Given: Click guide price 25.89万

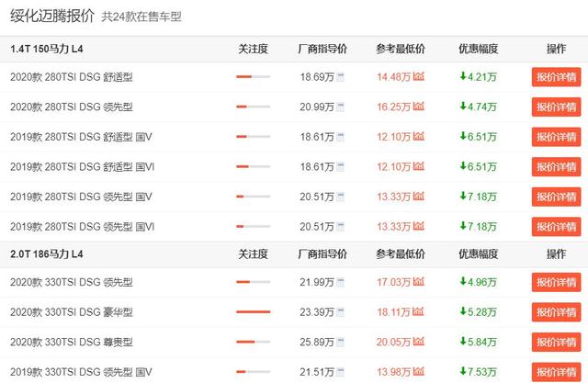Looking at the screenshot, I should pos(317,343).
